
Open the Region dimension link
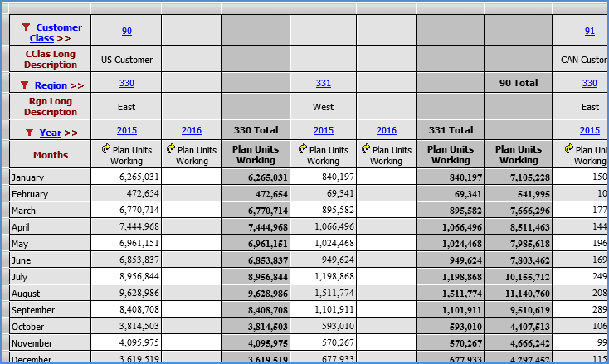pos(51,85)
